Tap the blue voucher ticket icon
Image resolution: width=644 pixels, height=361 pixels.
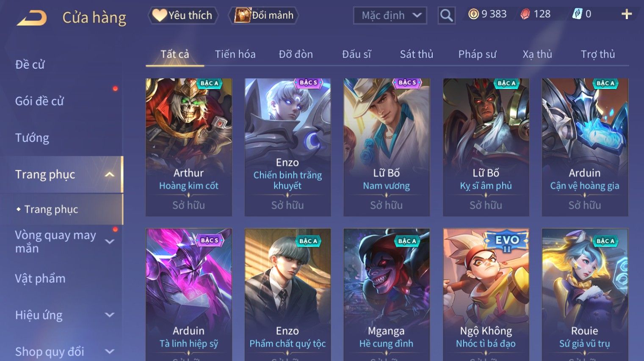click(x=577, y=14)
